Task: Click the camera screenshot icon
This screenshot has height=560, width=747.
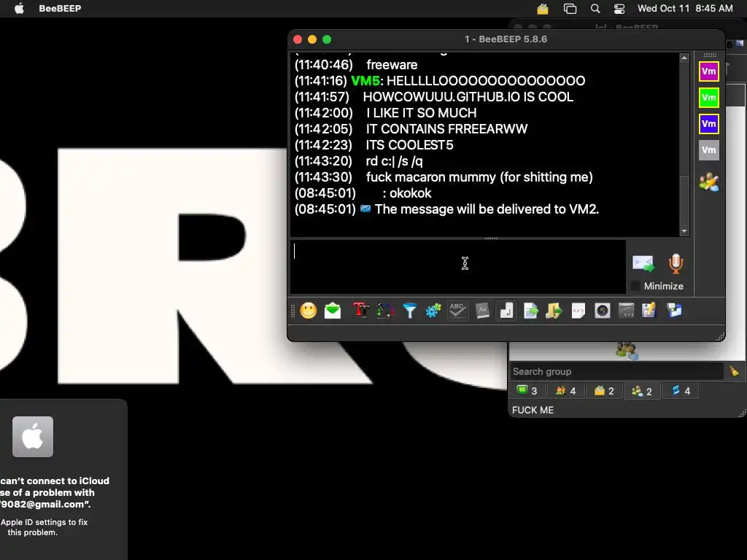Action: tap(602, 311)
